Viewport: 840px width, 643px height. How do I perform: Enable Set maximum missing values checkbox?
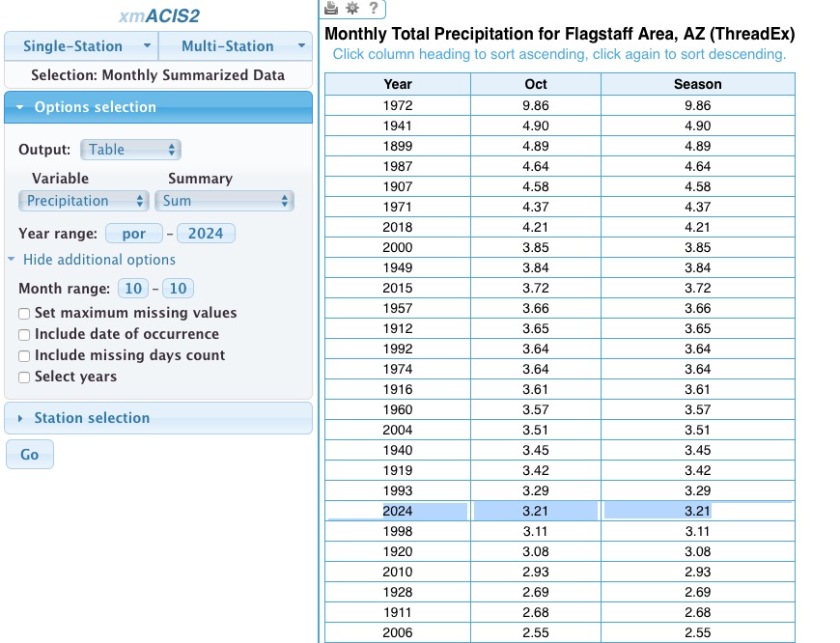tap(24, 314)
